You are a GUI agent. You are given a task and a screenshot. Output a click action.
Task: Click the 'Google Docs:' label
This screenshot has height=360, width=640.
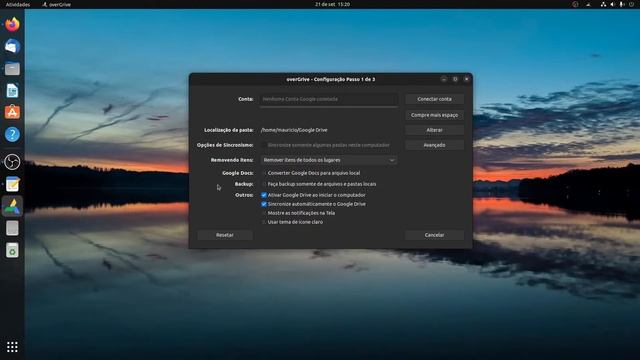coord(238,173)
